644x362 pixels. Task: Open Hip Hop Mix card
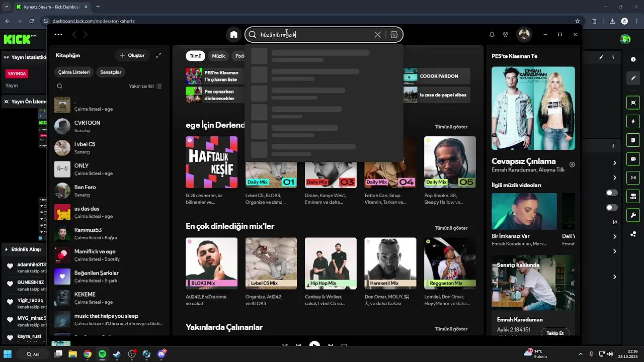pos(331,272)
